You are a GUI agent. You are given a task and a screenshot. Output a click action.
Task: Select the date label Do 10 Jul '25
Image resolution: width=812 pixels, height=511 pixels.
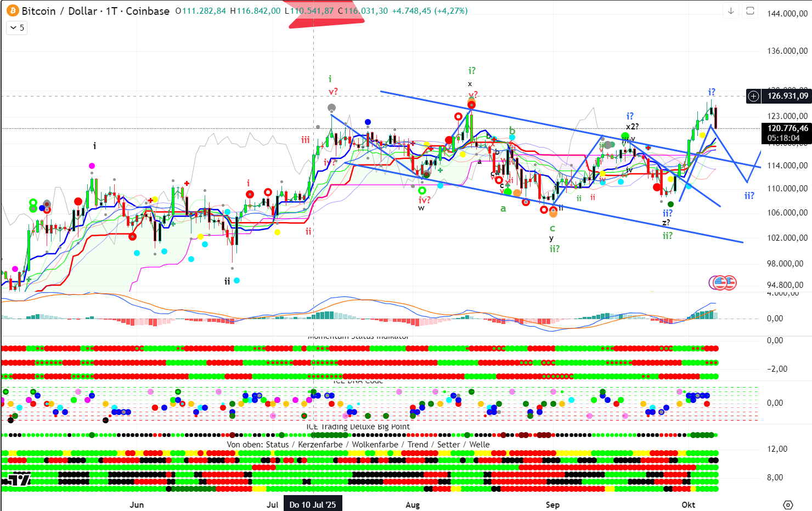(x=313, y=505)
